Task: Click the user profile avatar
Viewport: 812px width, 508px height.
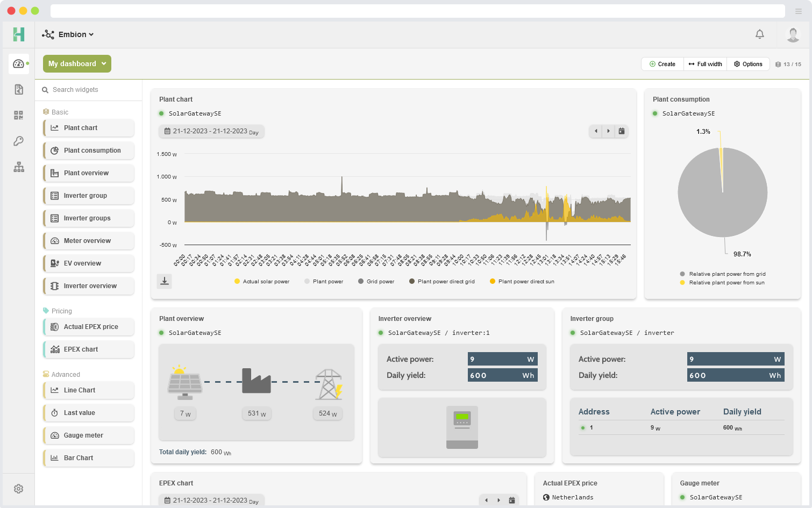Action: point(793,34)
